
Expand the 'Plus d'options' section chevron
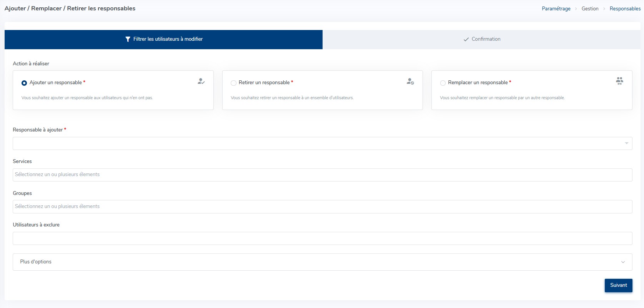coord(623,262)
